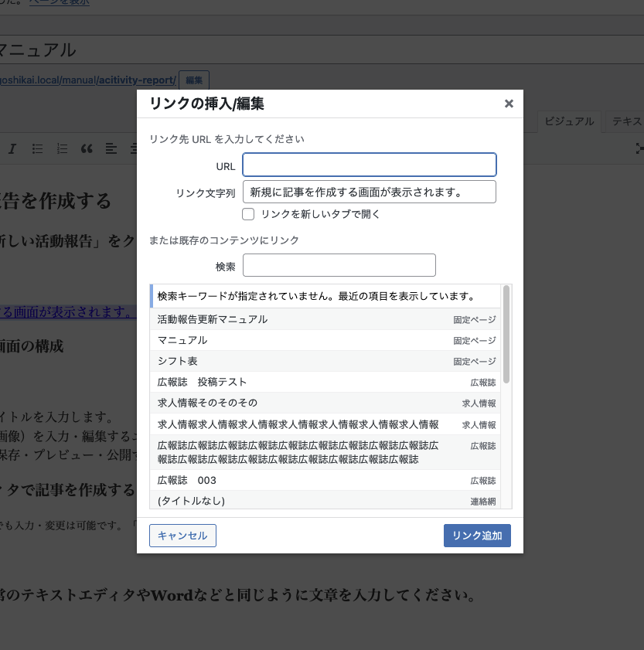Create a bulleted list
Viewport: 644px width, 650px height.
[x=37, y=148]
